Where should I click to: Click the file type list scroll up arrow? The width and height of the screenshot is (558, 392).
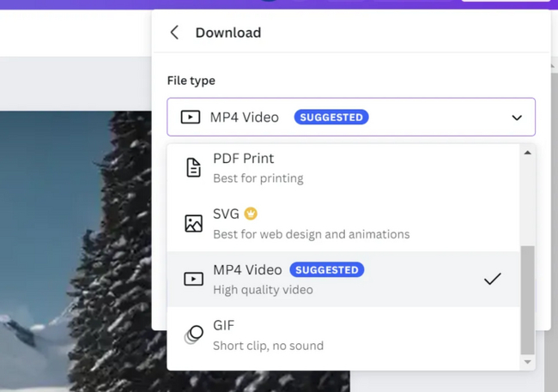[527, 153]
